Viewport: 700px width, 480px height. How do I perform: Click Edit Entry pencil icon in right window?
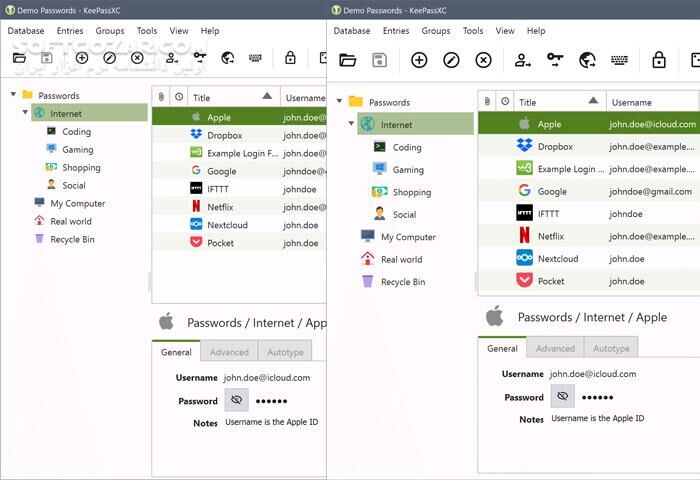[x=451, y=60]
